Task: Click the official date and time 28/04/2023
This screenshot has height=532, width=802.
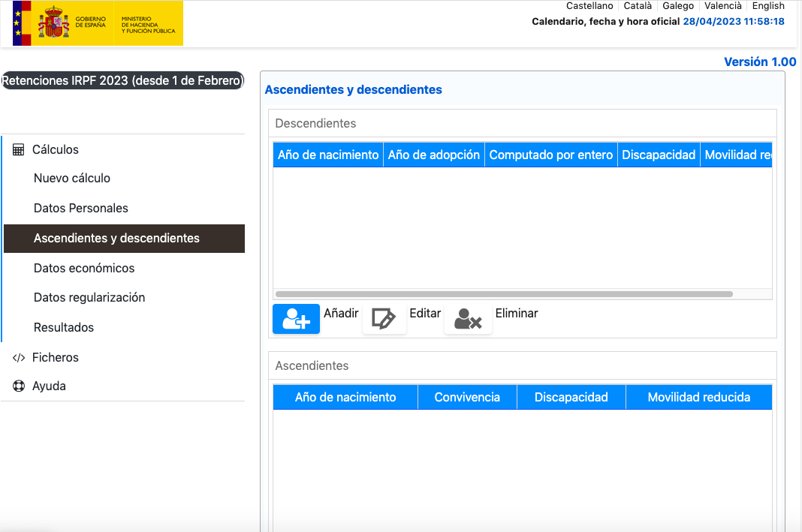Action: (x=734, y=22)
